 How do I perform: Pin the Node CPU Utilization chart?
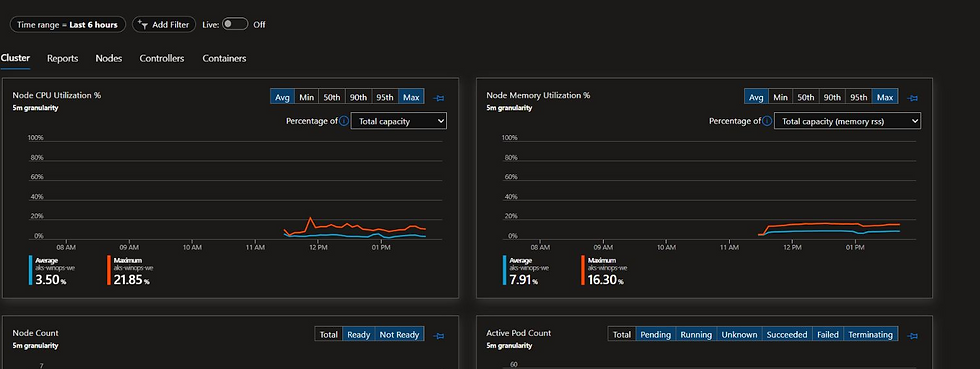click(x=439, y=98)
